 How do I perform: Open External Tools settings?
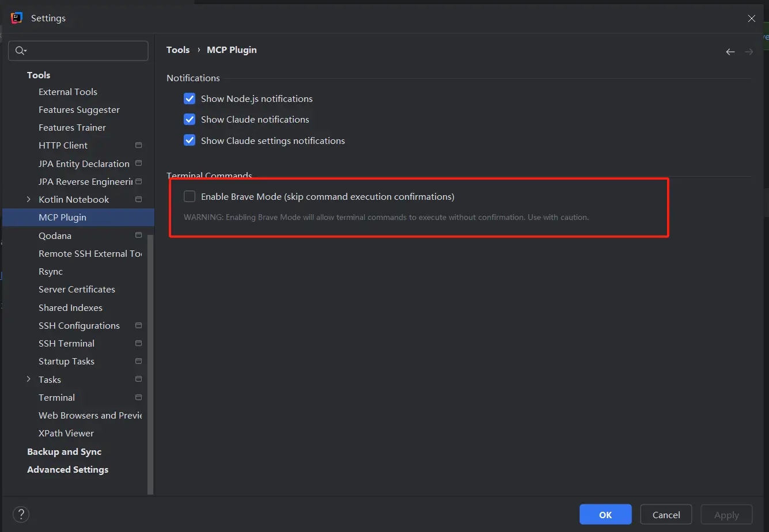click(x=68, y=92)
